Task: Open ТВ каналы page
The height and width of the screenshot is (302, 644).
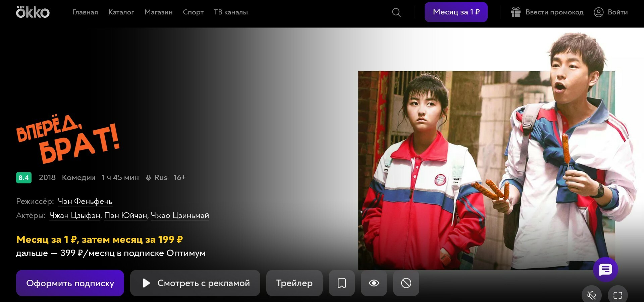Action: tap(230, 12)
